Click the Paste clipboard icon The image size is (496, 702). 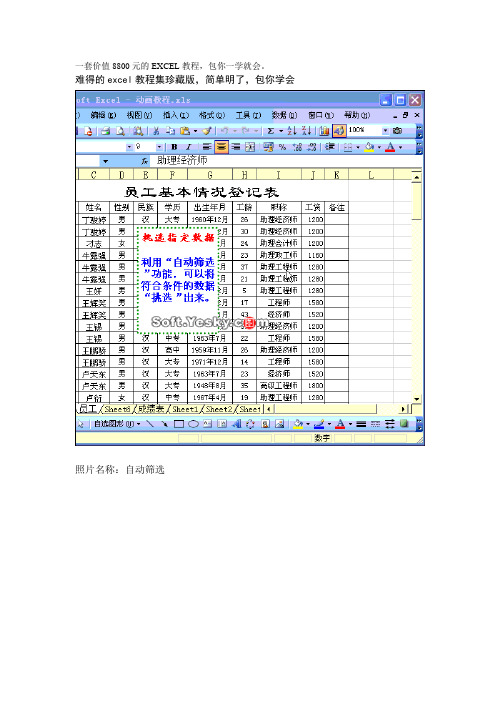(x=184, y=131)
